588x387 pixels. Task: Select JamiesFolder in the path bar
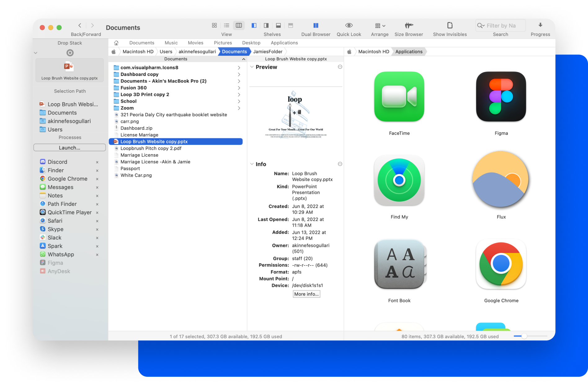pyautogui.click(x=268, y=51)
